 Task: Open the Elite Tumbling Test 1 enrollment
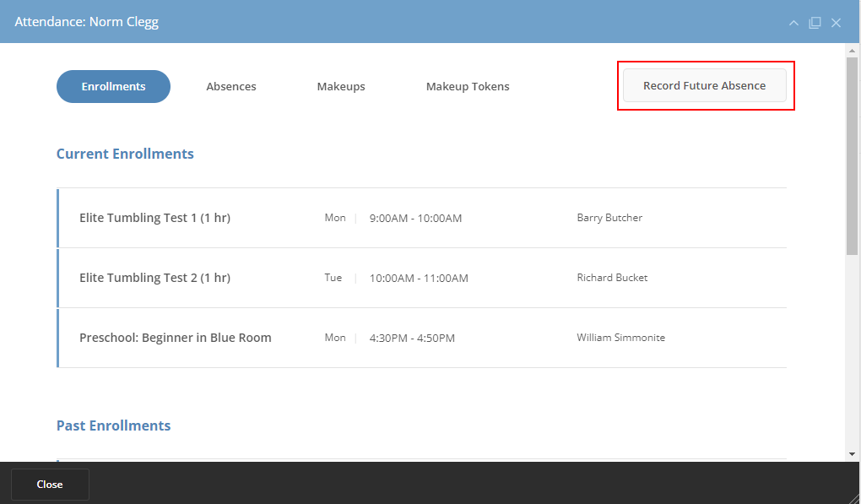(154, 218)
